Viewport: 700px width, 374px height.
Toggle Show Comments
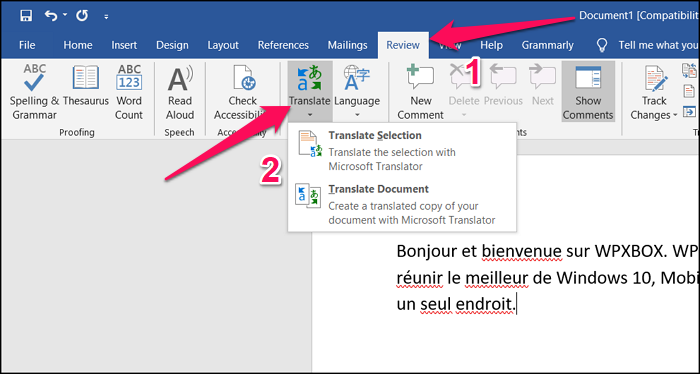[588, 91]
